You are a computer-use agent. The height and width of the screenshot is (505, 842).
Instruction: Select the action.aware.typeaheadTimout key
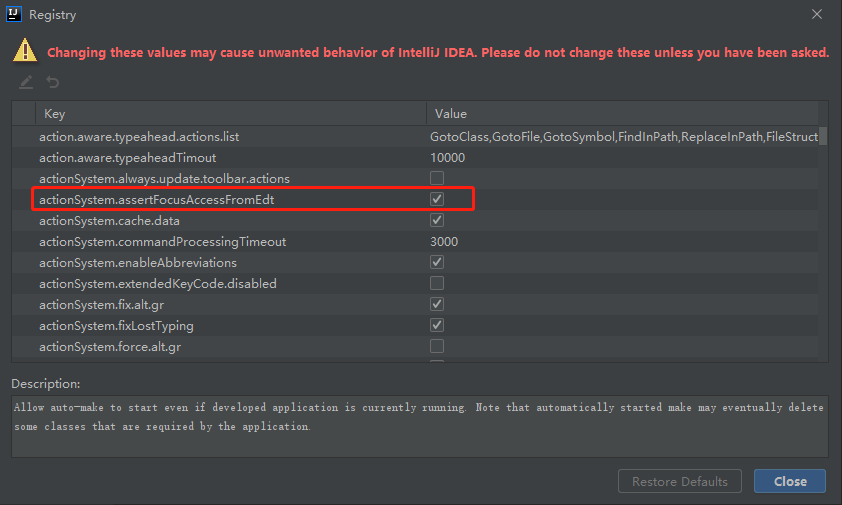point(127,157)
